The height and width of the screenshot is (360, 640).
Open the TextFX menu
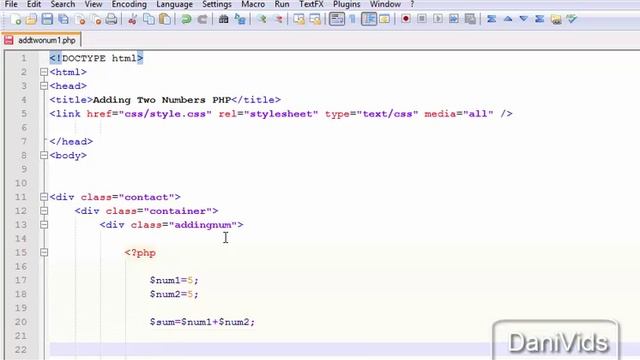(311, 4)
